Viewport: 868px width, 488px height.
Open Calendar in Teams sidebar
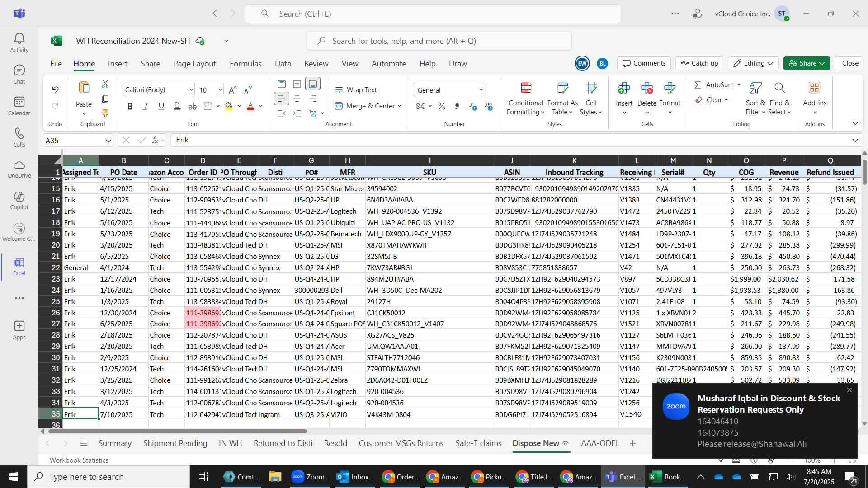[x=19, y=106]
